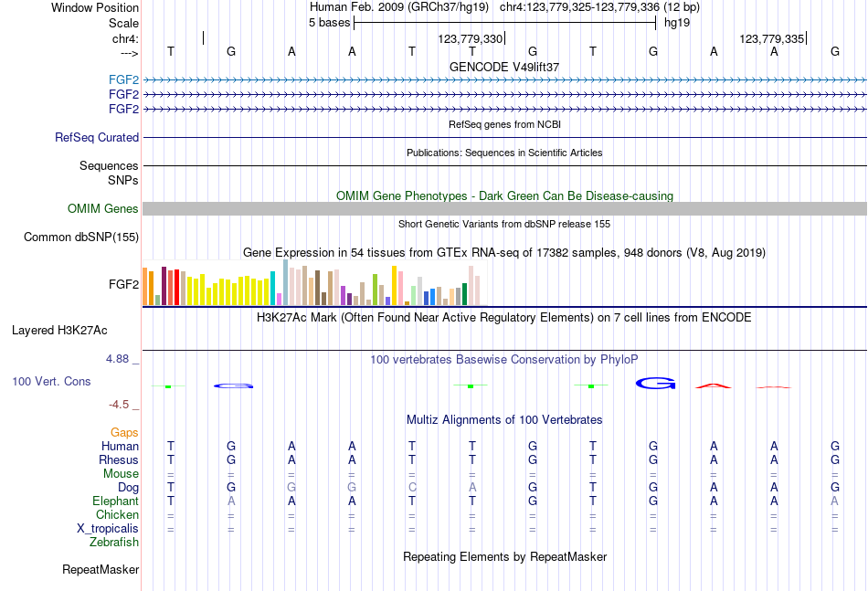This screenshot has height=591, width=868.
Task: Click the Dog alignment row label
Action: tap(129, 488)
